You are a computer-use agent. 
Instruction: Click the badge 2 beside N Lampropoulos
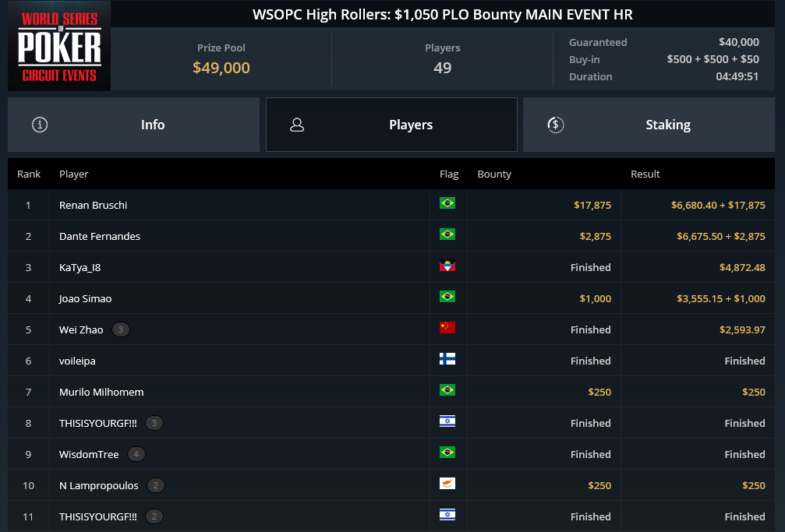[x=156, y=485]
